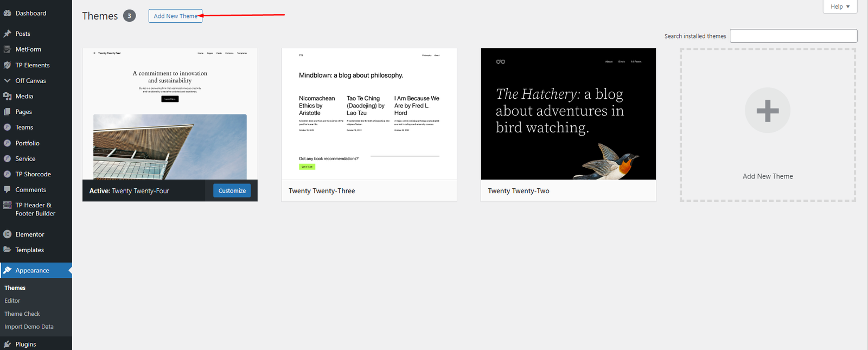Click the Comments speech bubble icon
Image resolution: width=868 pixels, height=350 pixels.
click(x=8, y=190)
